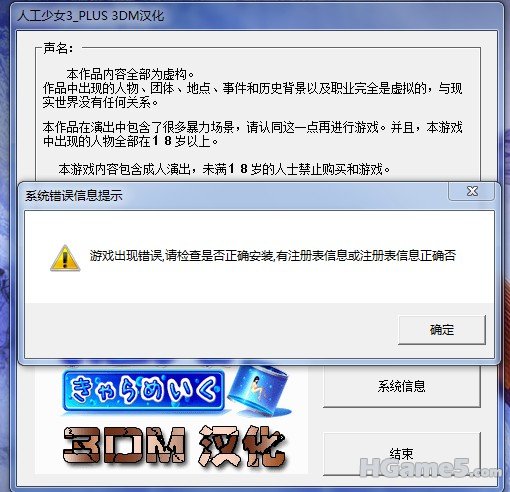Click the yellow warning triangle icon
The width and height of the screenshot is (510, 492).
[x=65, y=258]
